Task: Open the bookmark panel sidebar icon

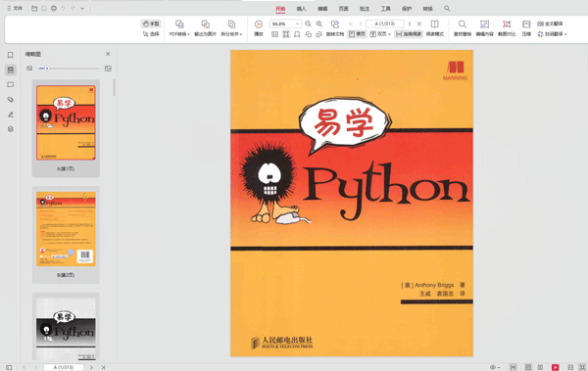Action: [11, 55]
